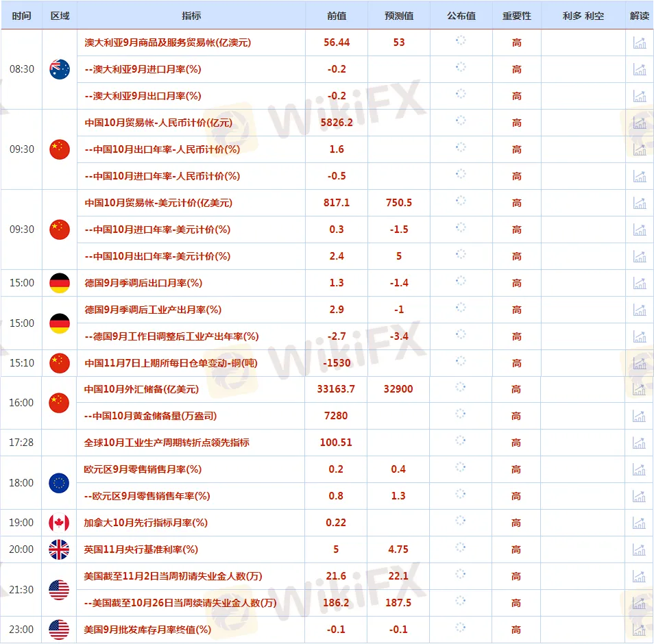The width and height of the screenshot is (654, 644).
Task: Open chart icon for 德国9月工作日调整后工业产出年率 row
Action: click(x=640, y=336)
